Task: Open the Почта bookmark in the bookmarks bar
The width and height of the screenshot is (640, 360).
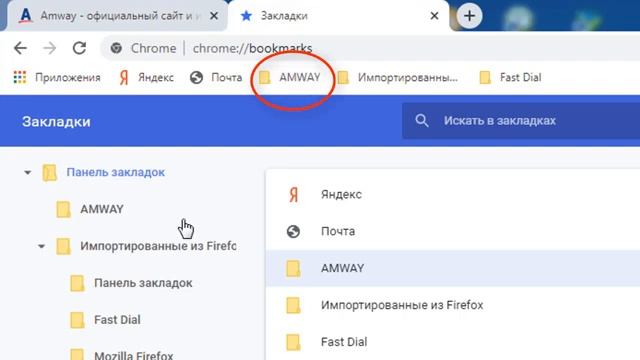Action: (216, 77)
